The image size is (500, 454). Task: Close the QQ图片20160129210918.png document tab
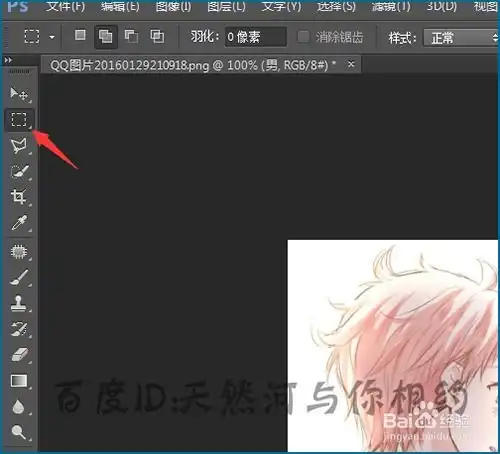click(x=351, y=64)
